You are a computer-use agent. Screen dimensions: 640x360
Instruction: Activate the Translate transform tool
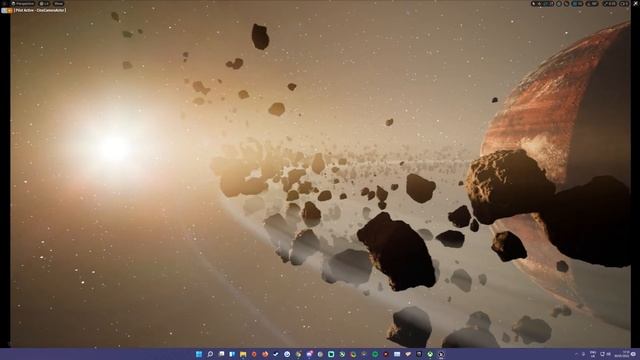539,4
